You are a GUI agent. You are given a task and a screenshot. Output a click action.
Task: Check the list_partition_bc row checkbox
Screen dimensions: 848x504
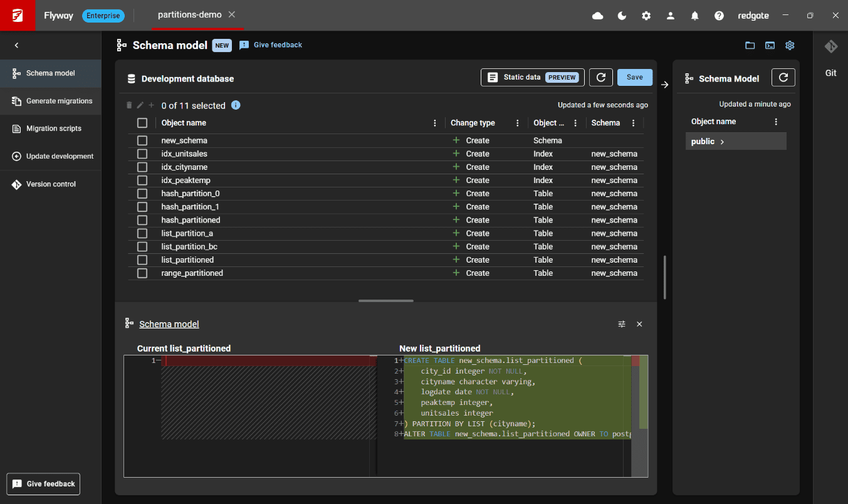pyautogui.click(x=142, y=246)
